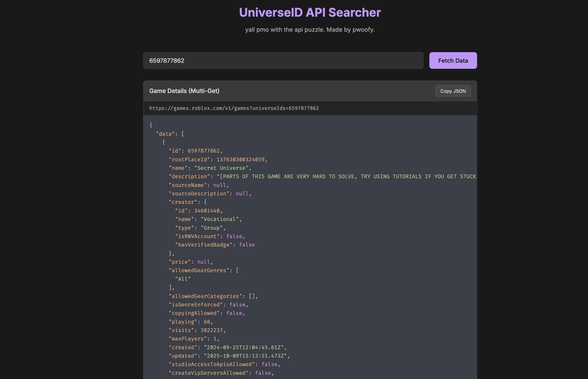The image size is (588, 379).
Task: Click the visits count 3822237
Action: (211, 330)
